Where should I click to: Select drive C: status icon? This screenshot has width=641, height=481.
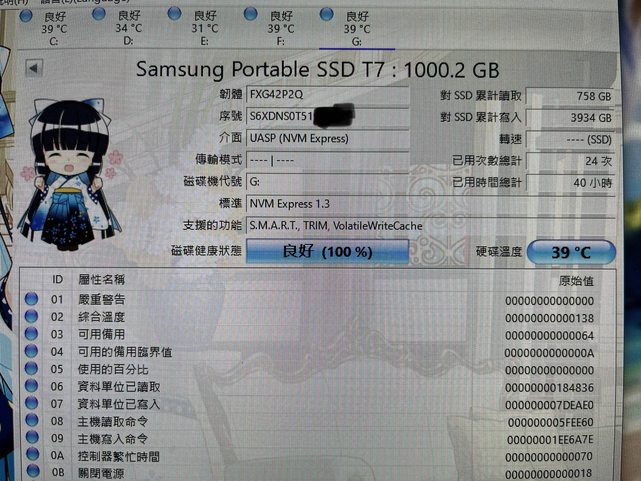click(x=25, y=15)
